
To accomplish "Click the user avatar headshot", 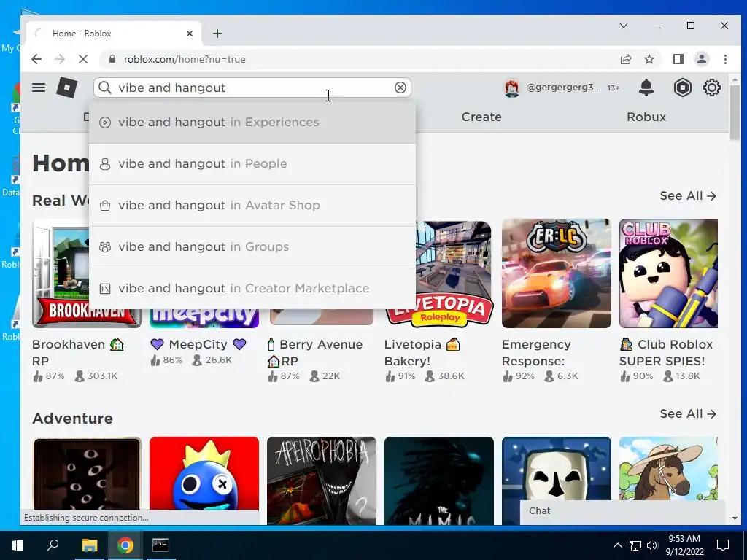I will click(x=511, y=88).
